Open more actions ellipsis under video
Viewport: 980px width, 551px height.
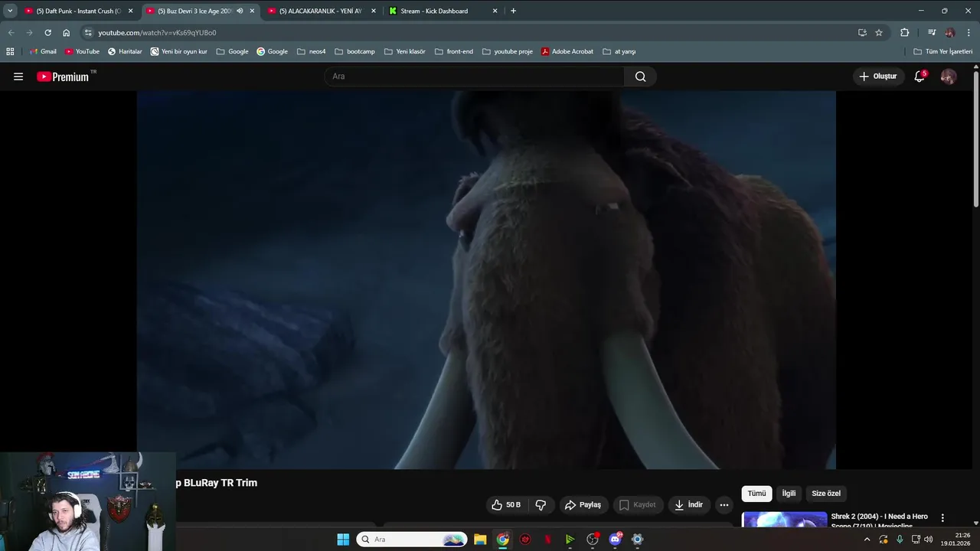724,505
